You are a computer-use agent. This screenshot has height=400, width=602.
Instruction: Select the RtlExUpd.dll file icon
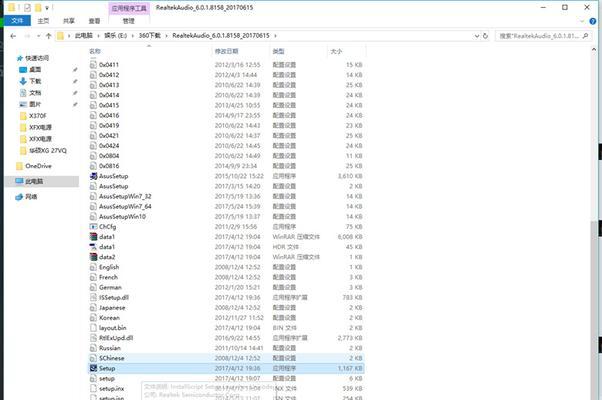click(x=93, y=338)
